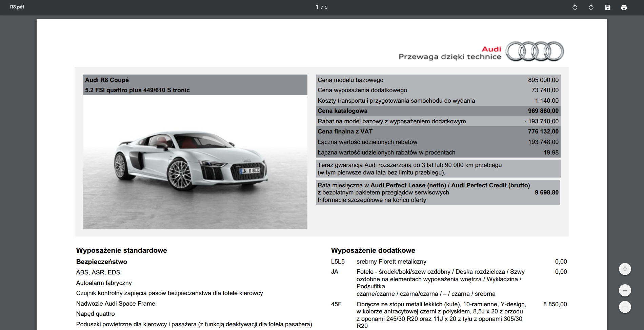
Task: Click the total discount value 193 748,00
Action: 543,142
